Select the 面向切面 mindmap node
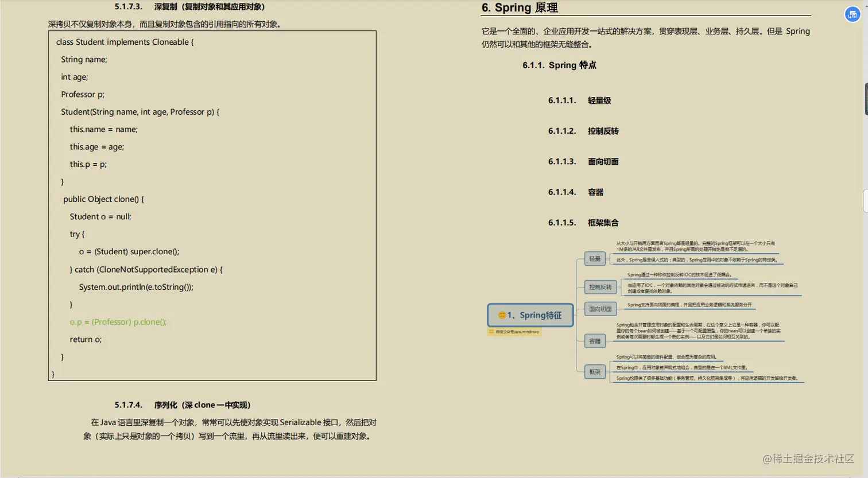 [600, 309]
